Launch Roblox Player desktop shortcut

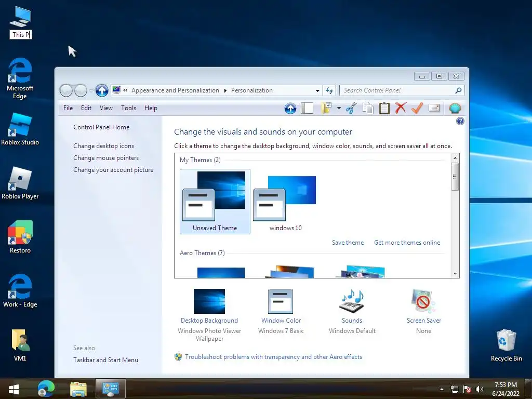(x=20, y=183)
